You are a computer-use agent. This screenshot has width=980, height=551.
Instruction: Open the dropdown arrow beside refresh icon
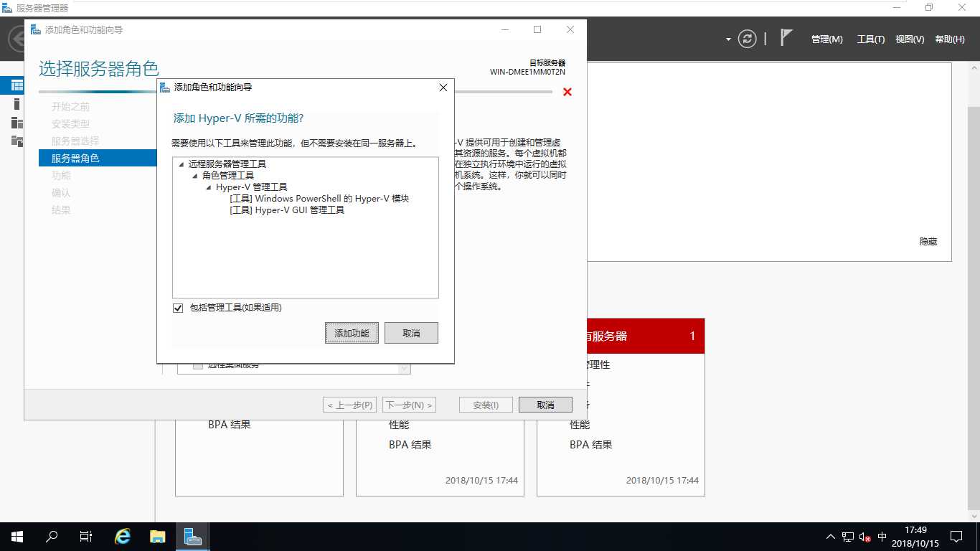coord(728,39)
